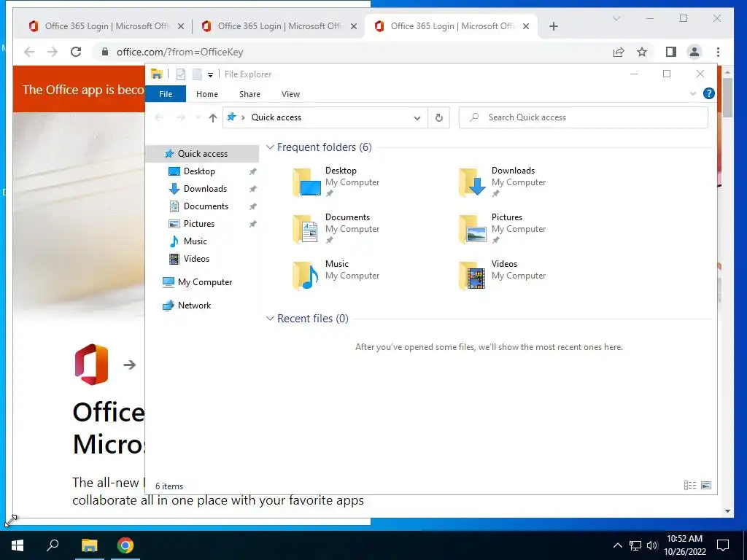The height and width of the screenshot is (560, 747).
Task: Select Downloads in the navigation pane
Action: click(x=205, y=189)
